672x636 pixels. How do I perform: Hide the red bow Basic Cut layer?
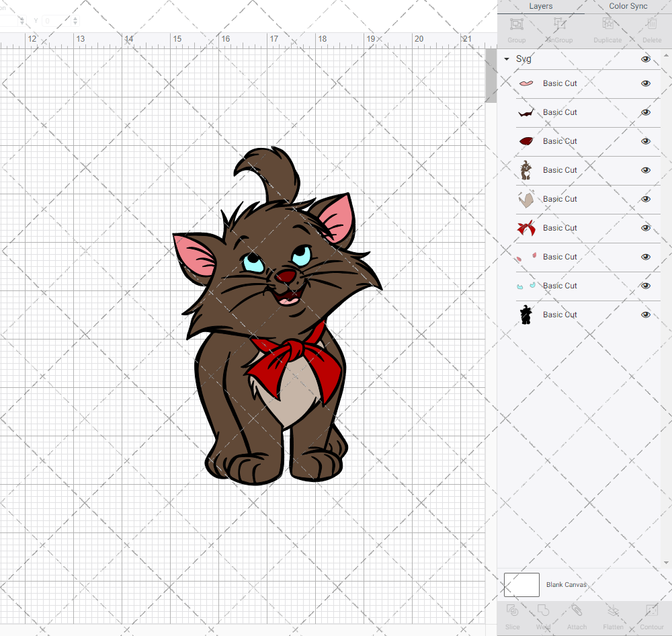click(645, 228)
